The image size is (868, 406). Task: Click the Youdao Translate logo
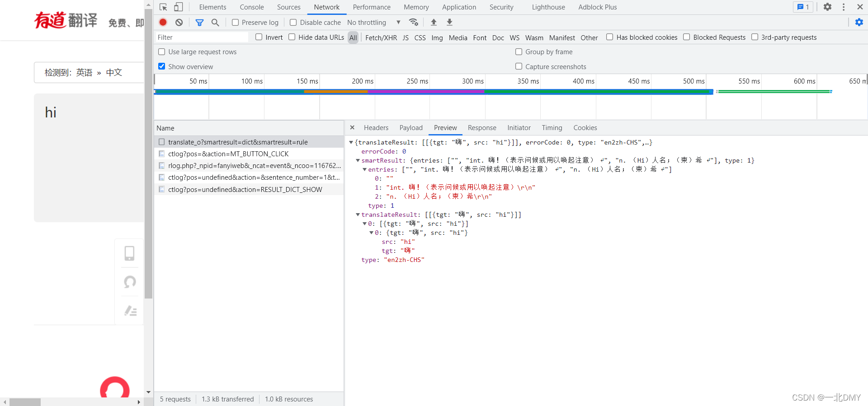(66, 20)
